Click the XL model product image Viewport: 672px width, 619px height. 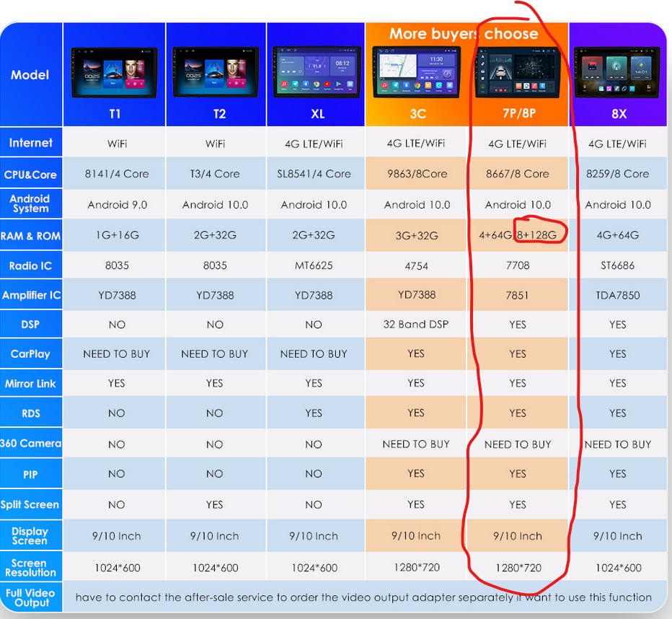click(317, 71)
